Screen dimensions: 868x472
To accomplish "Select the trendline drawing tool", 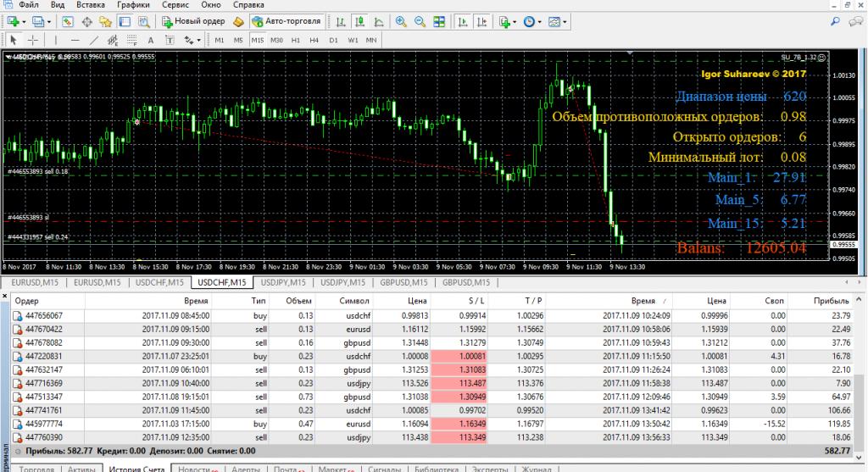I will tap(94, 40).
